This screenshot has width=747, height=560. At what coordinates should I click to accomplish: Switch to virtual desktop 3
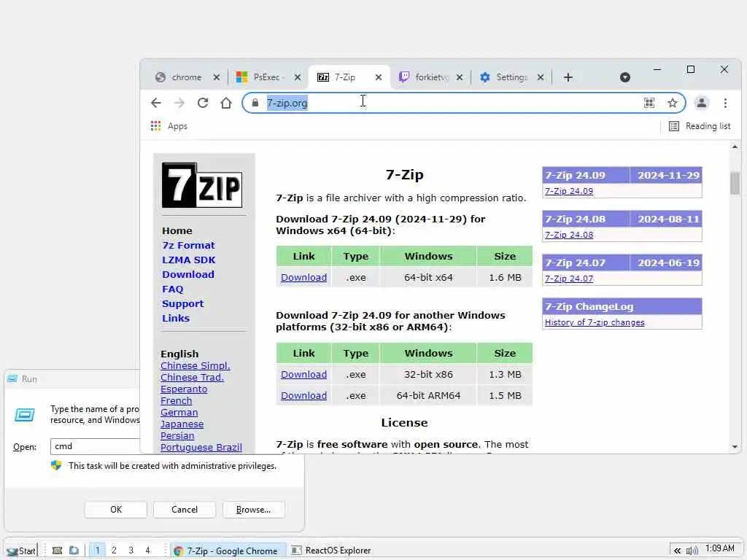click(131, 551)
